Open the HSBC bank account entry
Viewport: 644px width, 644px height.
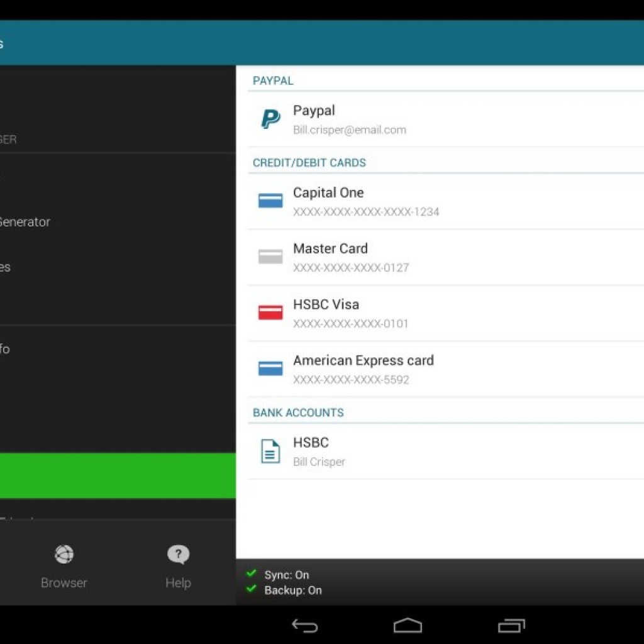pos(446,452)
